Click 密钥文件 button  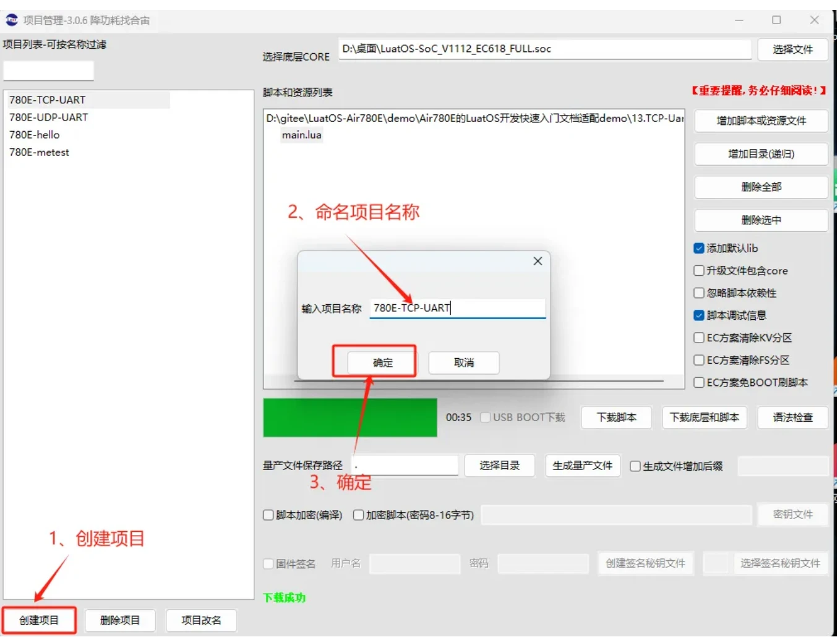(792, 515)
